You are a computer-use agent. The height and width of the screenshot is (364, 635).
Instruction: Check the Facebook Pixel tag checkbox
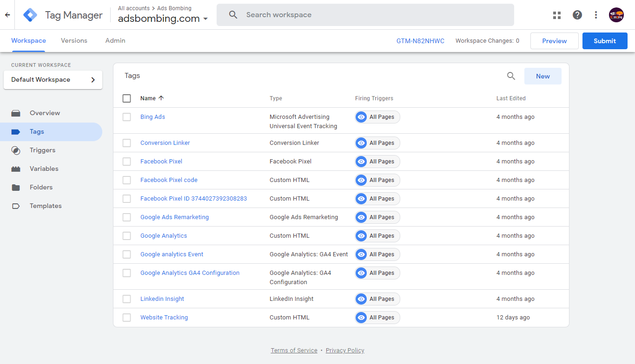coord(126,161)
